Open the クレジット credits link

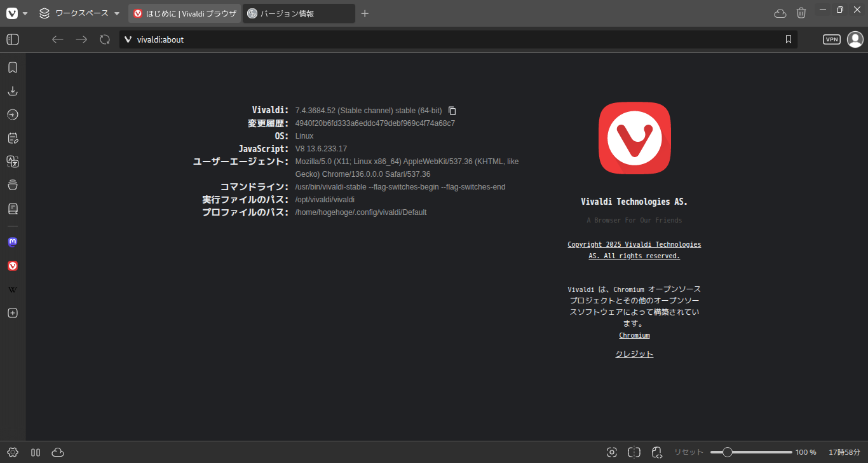click(x=634, y=354)
